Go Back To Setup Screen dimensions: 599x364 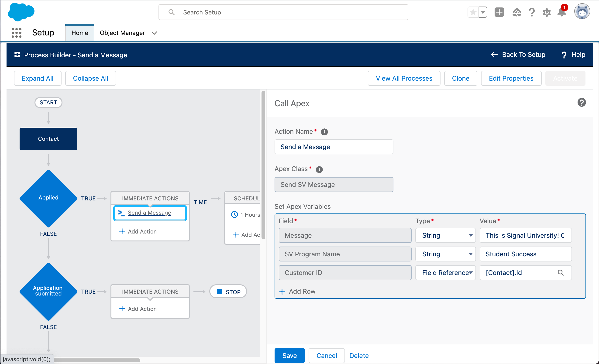(518, 55)
